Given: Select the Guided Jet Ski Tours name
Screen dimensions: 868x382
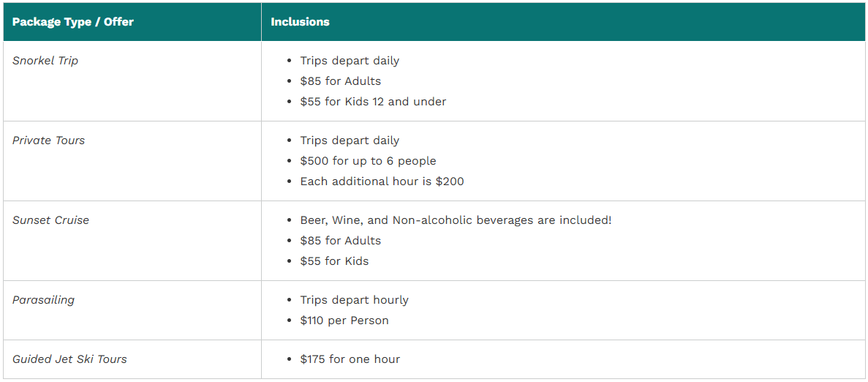Looking at the screenshot, I should pos(69,359).
